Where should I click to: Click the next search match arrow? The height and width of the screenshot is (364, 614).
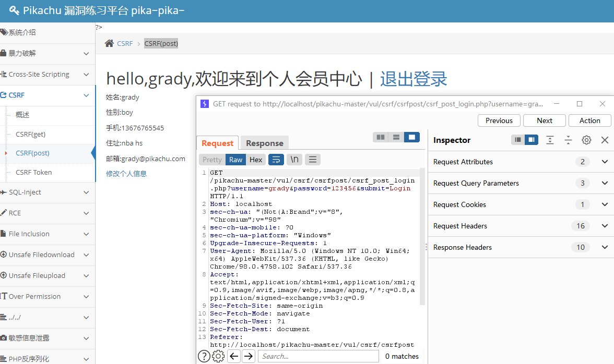[249, 356]
